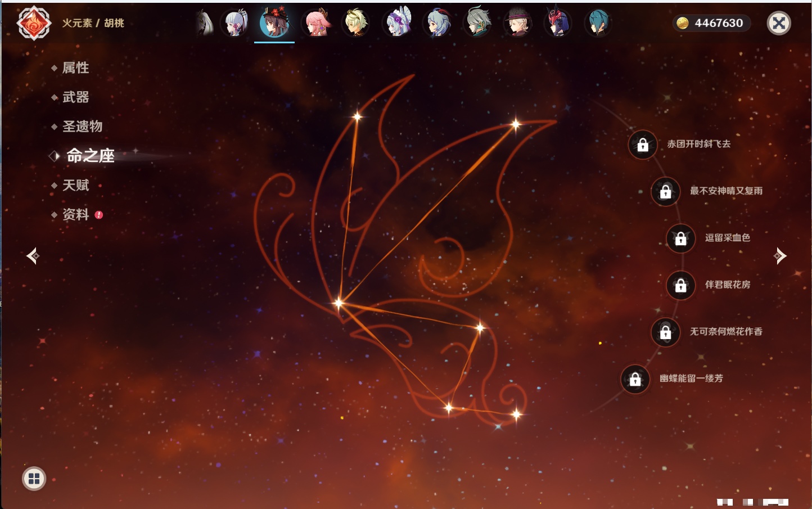Choose the teal-haired character avatar
This screenshot has height=509, width=812.
coord(598,23)
